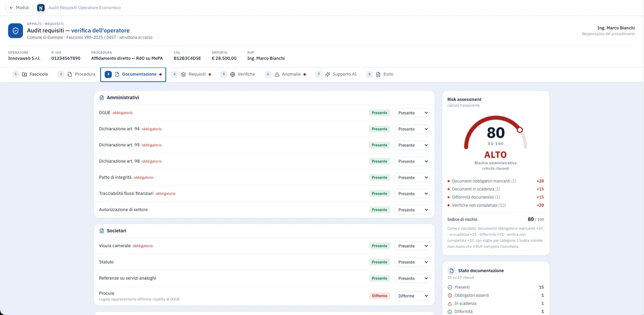Click the DGUE Presente badge
644x315 pixels.
point(380,113)
